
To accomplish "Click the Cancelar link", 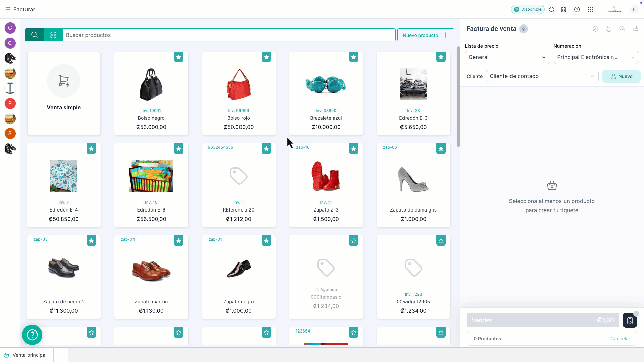I will pyautogui.click(x=620, y=339).
